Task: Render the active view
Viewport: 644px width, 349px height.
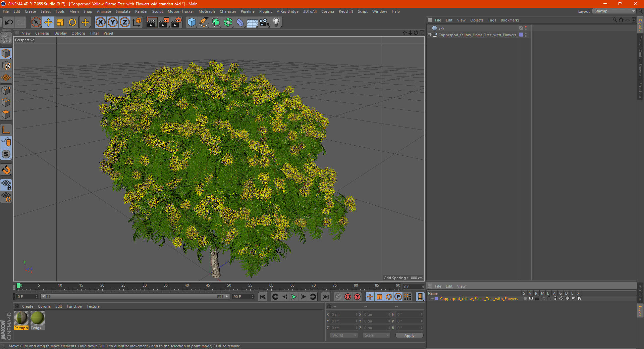Action: click(152, 22)
